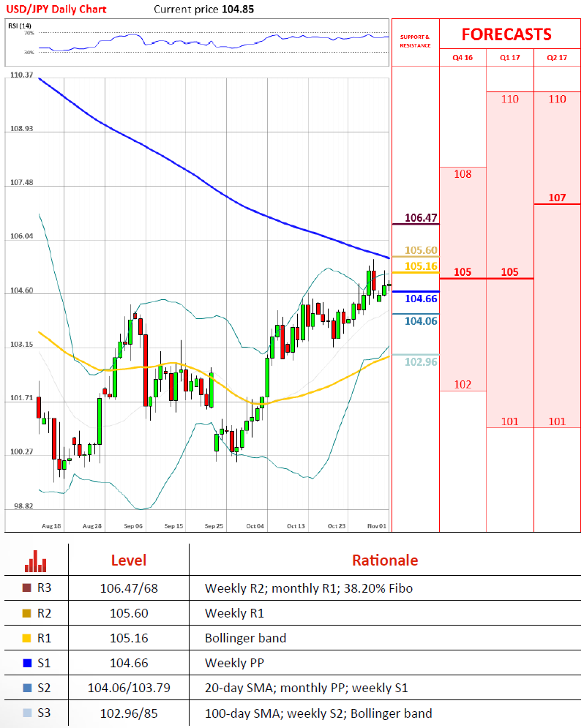The height and width of the screenshot is (728, 584).
Task: Click the 106.47/68 level cell
Action: tap(129, 588)
